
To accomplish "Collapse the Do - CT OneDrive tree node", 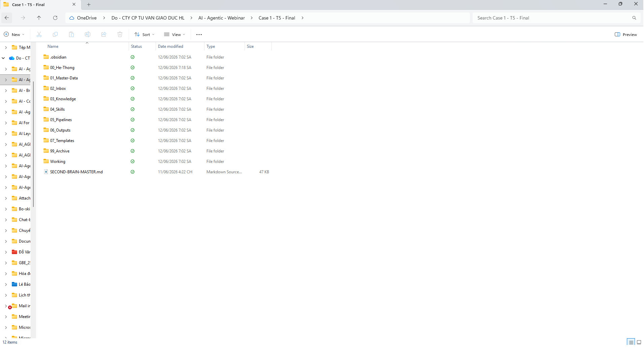I will pyautogui.click(x=3, y=58).
